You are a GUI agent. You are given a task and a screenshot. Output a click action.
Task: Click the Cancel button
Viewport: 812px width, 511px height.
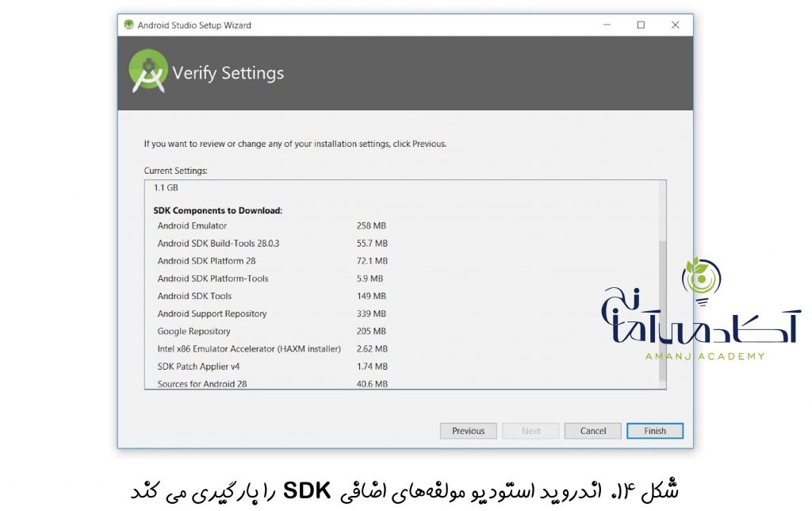point(592,431)
